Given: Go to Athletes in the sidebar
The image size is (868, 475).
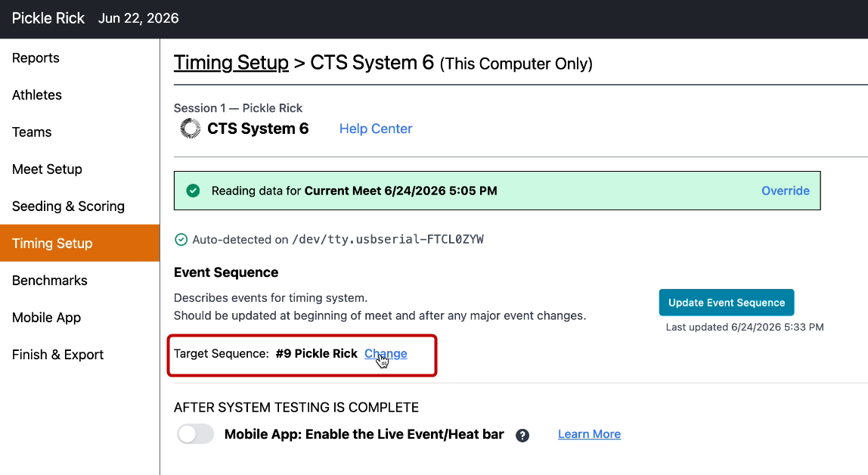Looking at the screenshot, I should (x=79, y=95).
